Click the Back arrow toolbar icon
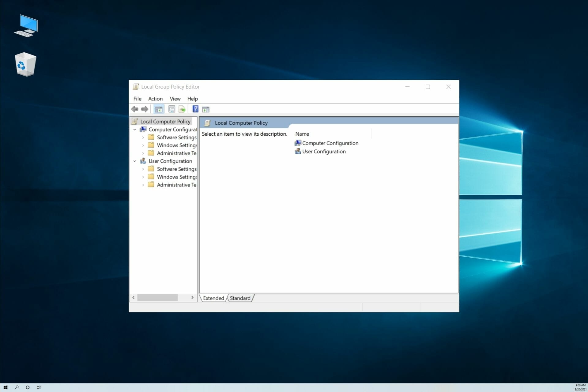 coord(134,109)
